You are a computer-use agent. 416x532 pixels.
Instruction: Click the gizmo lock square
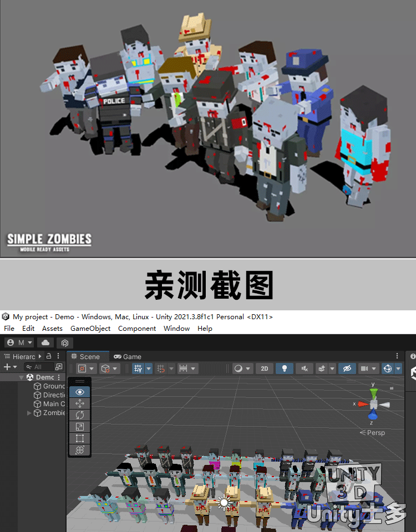pos(392,388)
